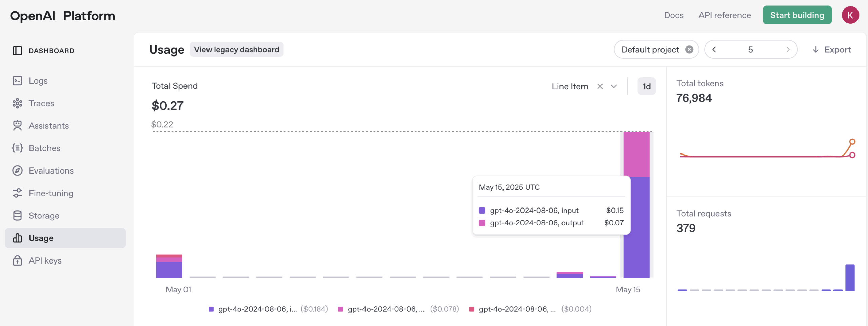Click the DASHBOARD sidebar header text
The image size is (868, 326).
click(52, 51)
